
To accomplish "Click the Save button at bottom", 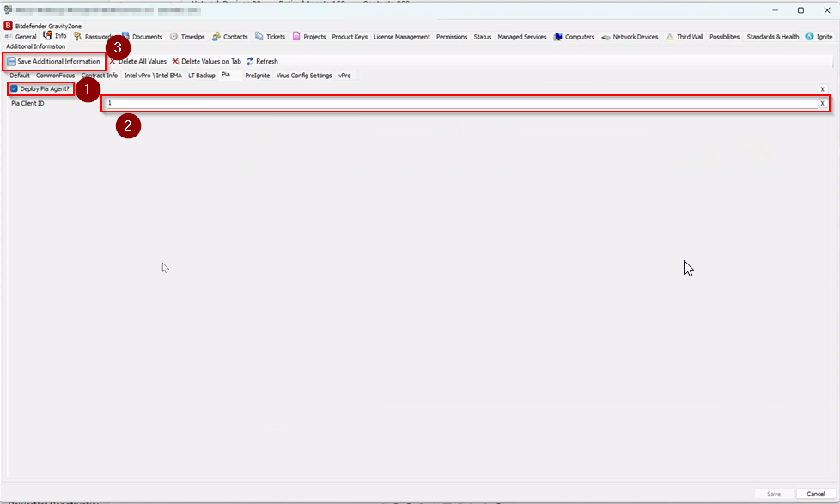I will [x=774, y=494].
